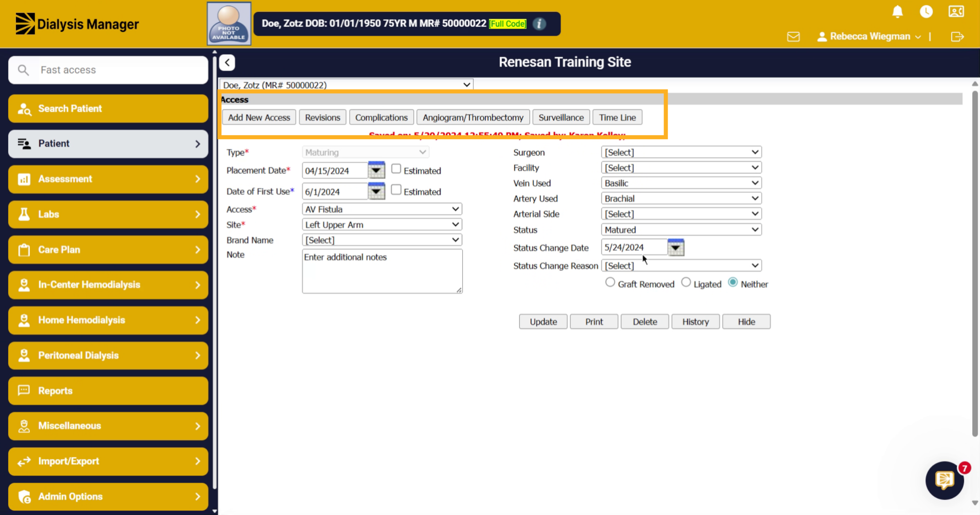Click the Dialysis Manager logo

(77, 24)
